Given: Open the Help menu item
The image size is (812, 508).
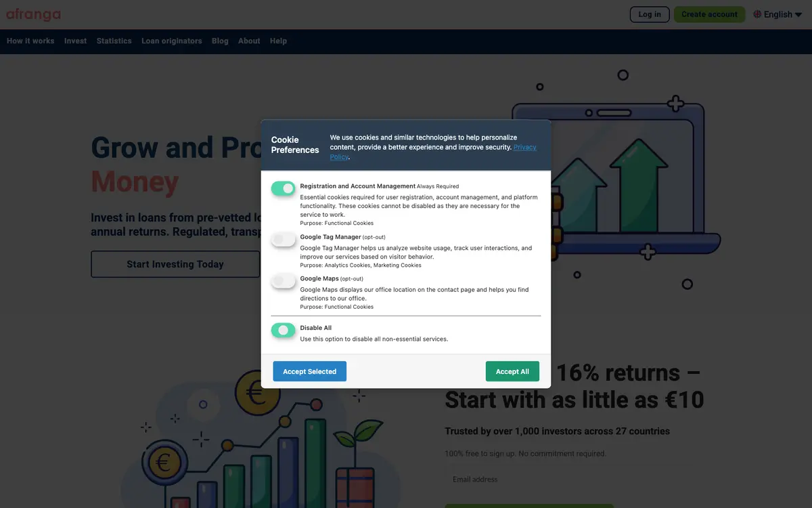Looking at the screenshot, I should pos(278,41).
